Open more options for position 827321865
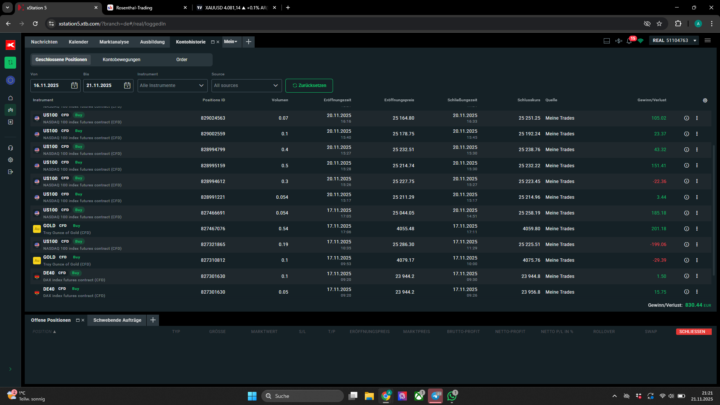 697,244
